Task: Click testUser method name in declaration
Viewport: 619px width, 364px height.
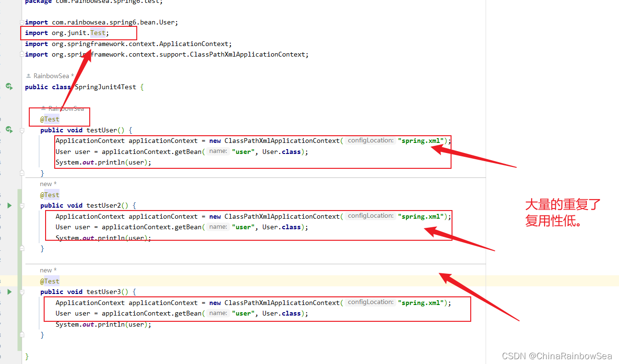Action: click(102, 130)
